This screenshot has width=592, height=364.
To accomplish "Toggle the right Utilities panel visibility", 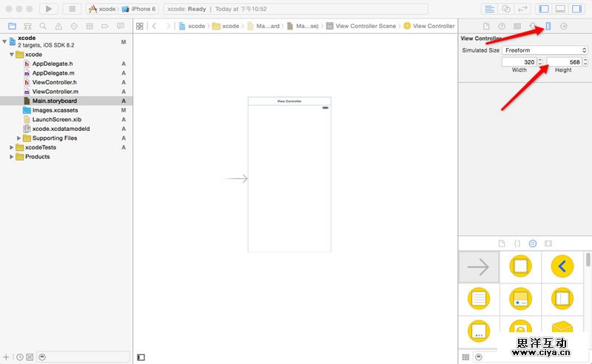I will [x=577, y=9].
